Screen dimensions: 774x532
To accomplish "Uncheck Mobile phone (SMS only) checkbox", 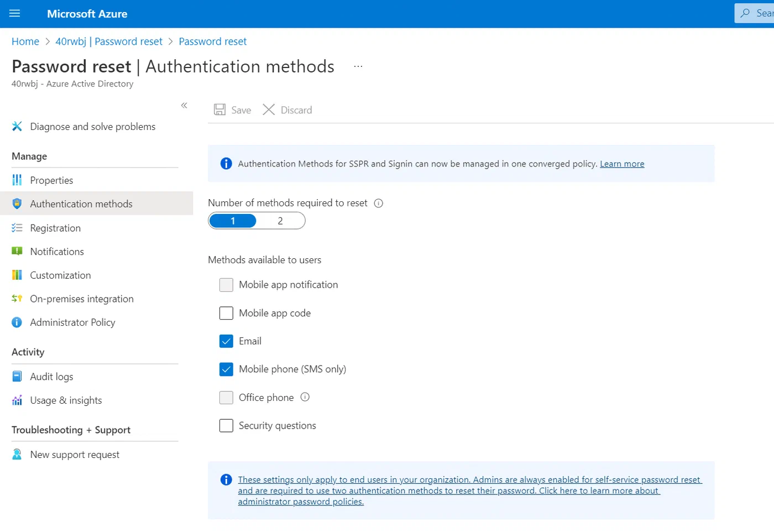I will 226,369.
